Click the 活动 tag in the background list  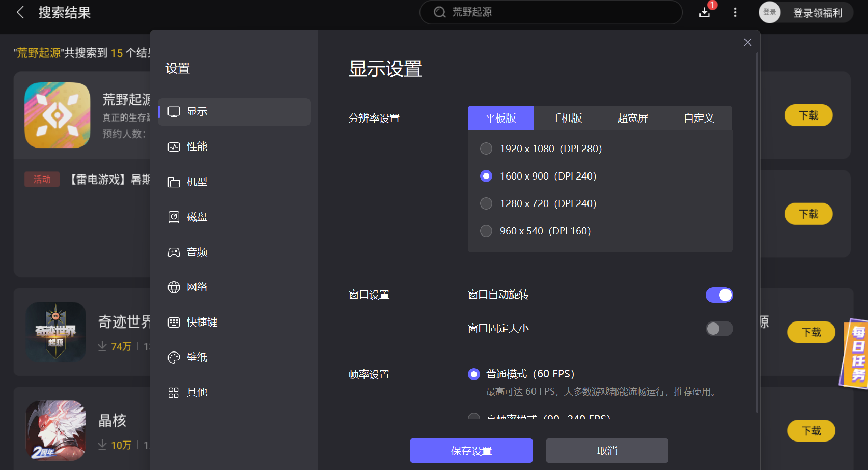[x=42, y=180]
